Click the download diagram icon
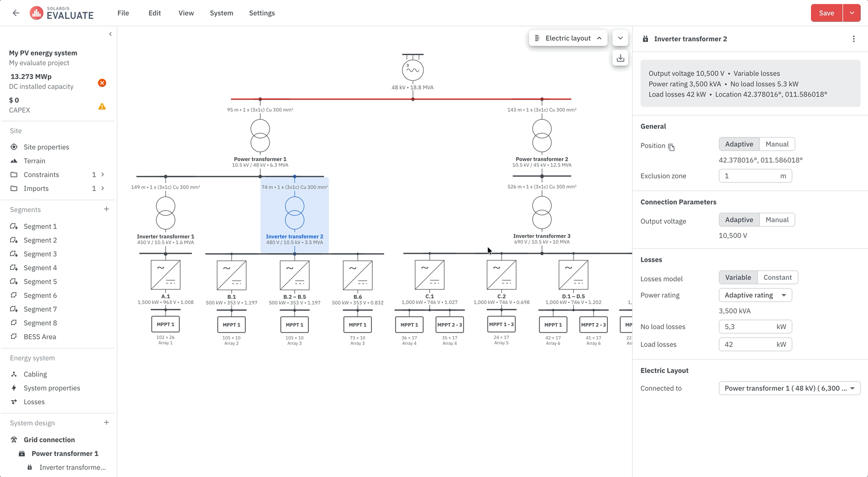The height and width of the screenshot is (477, 868). click(x=620, y=58)
